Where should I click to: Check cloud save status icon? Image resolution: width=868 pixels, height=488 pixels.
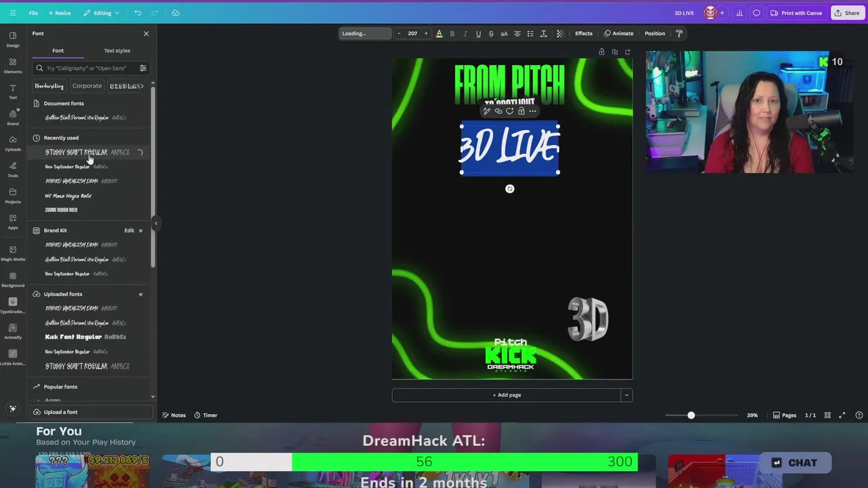click(x=176, y=13)
